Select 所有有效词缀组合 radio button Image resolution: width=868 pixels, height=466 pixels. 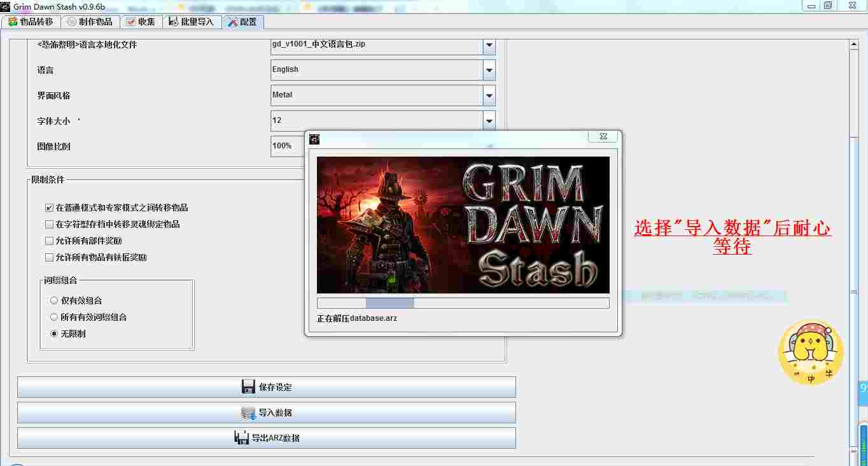[x=54, y=317]
